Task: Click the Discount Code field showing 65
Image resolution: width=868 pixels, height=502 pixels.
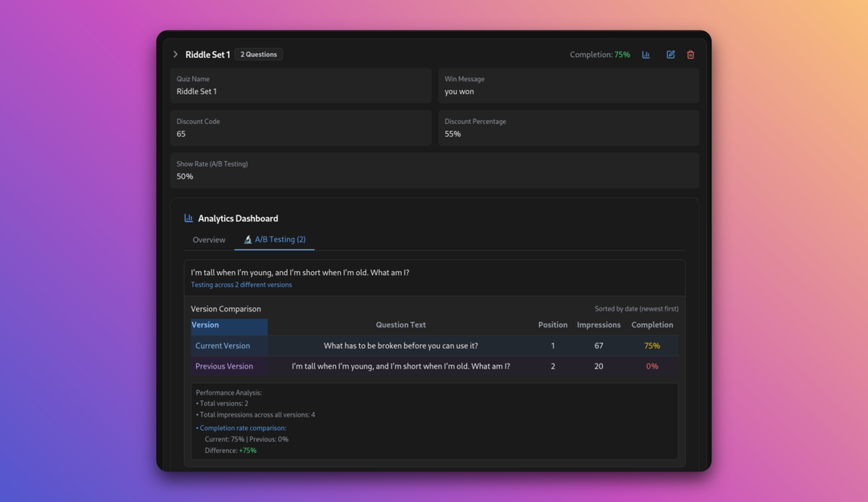Action: (301, 128)
